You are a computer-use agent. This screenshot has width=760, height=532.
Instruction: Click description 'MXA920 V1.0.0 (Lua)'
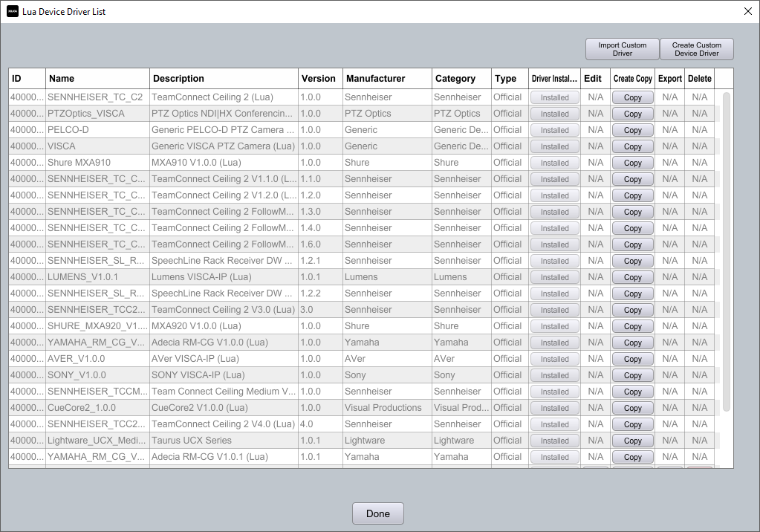point(224,326)
